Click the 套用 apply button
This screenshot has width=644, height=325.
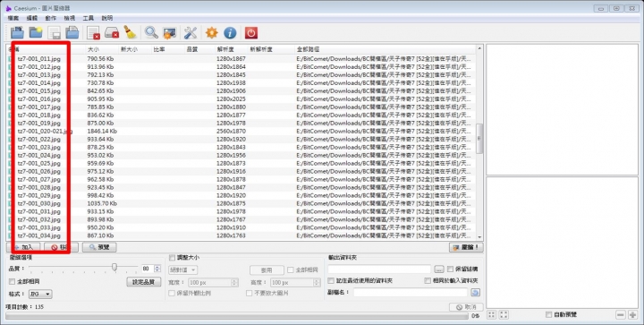267,270
